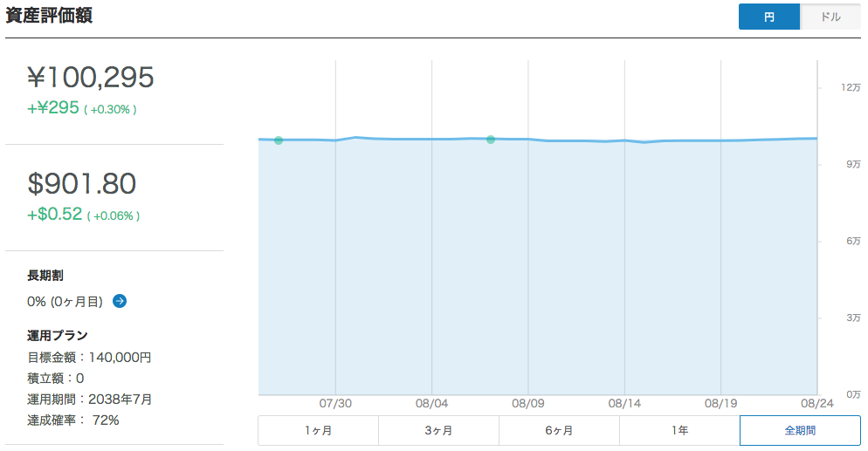Click the 08/24 date label on the axis
Image resolution: width=868 pixels, height=451 pixels.
tap(817, 404)
